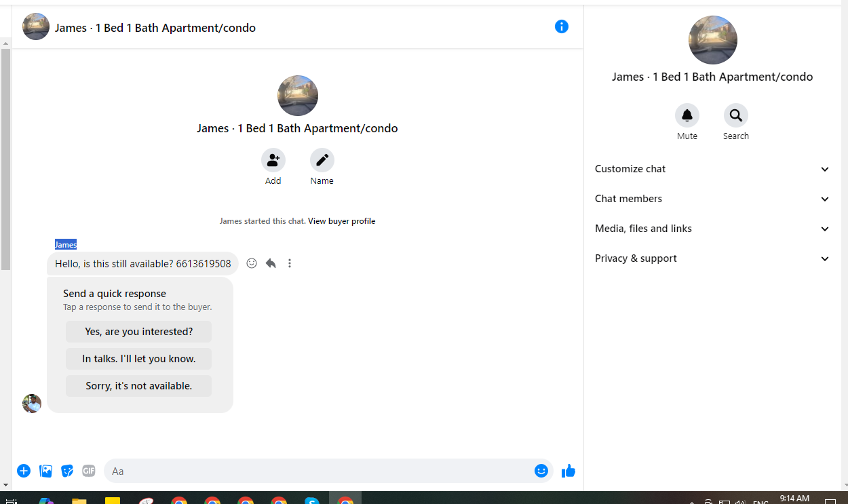Image resolution: width=848 pixels, height=504 pixels.
Task: Open the View buyer profile link
Action: click(x=341, y=221)
